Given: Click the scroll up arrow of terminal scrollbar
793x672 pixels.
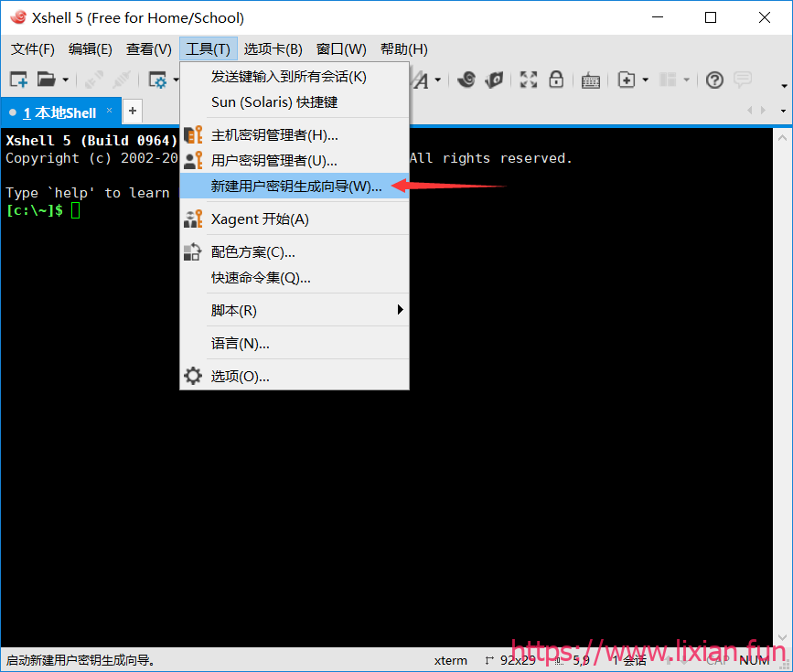Looking at the screenshot, I should point(782,138).
